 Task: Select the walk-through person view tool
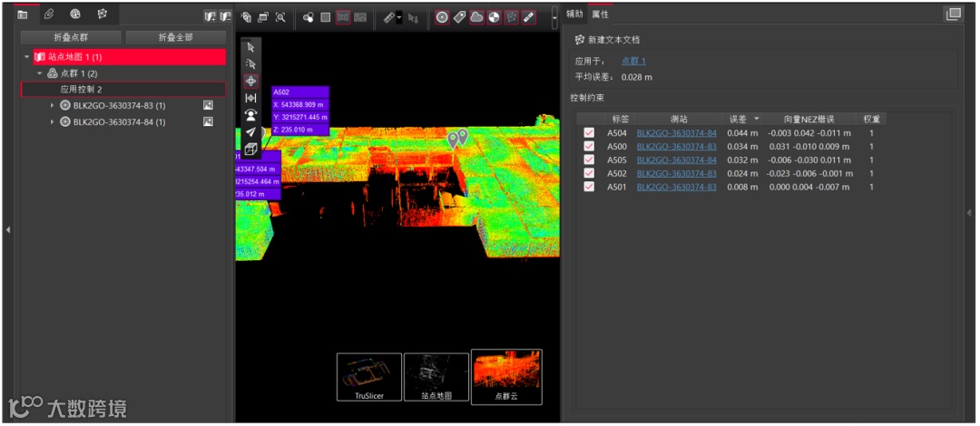(250, 115)
